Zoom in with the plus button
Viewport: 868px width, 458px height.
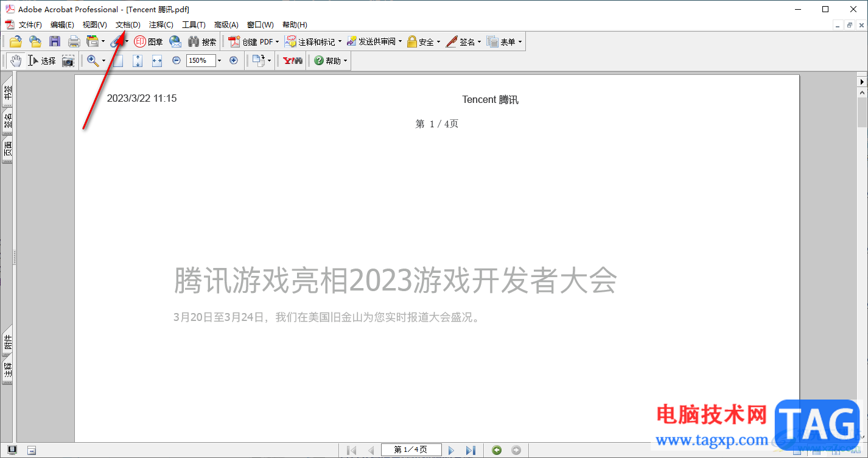pos(233,60)
